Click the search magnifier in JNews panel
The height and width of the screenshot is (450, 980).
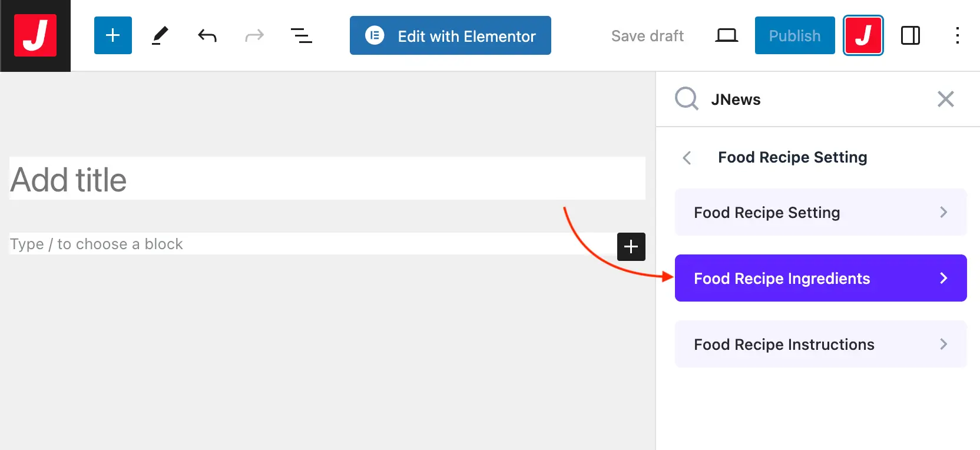pyautogui.click(x=686, y=99)
